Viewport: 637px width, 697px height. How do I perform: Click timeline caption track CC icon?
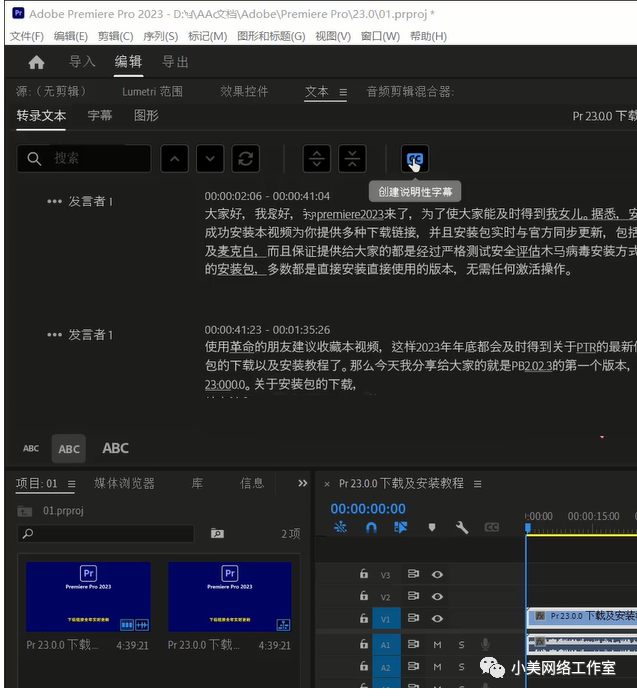click(492, 527)
